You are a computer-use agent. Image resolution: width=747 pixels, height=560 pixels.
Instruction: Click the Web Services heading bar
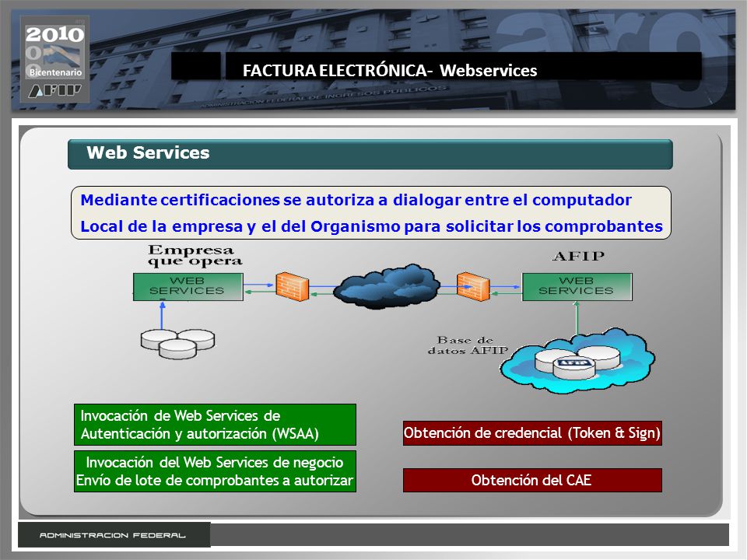coord(370,154)
